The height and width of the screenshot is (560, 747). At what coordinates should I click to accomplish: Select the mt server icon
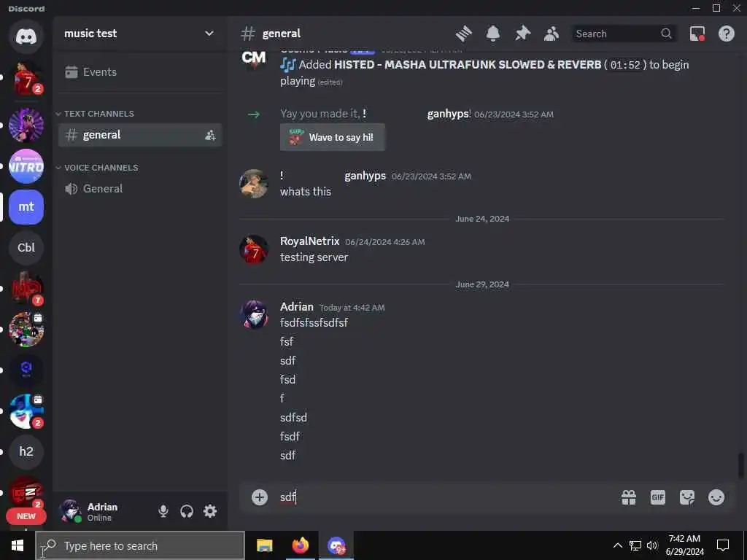[x=26, y=207]
